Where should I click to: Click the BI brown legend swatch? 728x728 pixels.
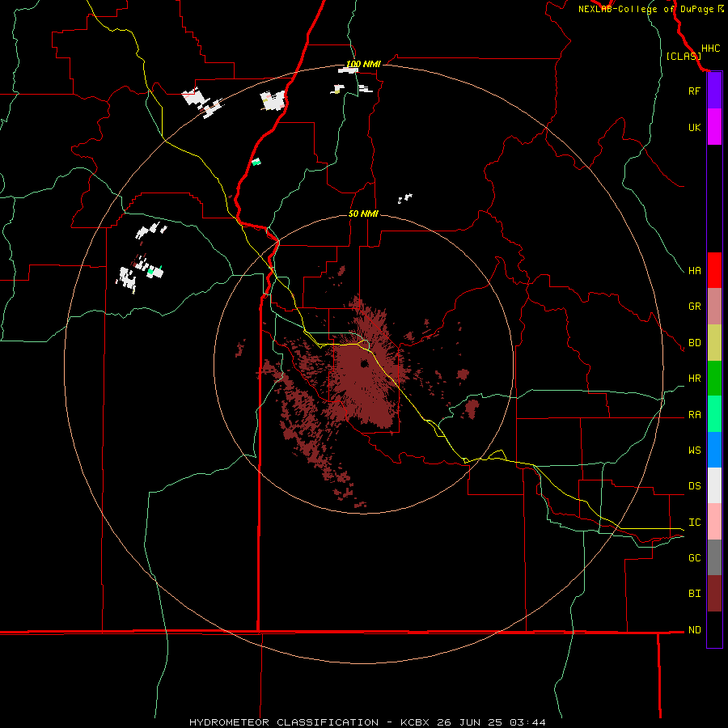tap(714, 594)
